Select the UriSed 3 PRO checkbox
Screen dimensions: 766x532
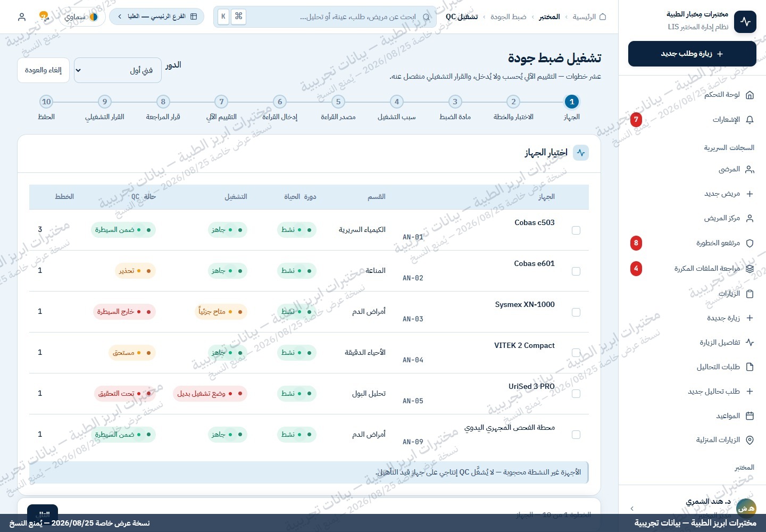(x=576, y=394)
